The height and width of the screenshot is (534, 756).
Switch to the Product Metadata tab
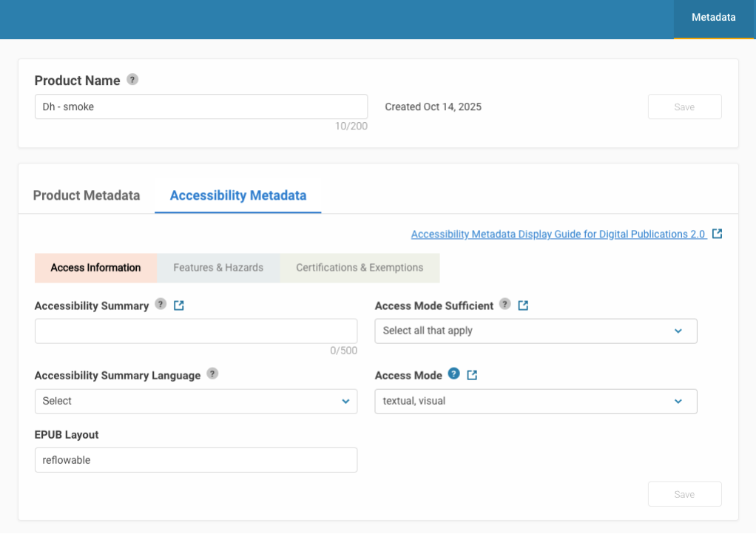(x=87, y=195)
